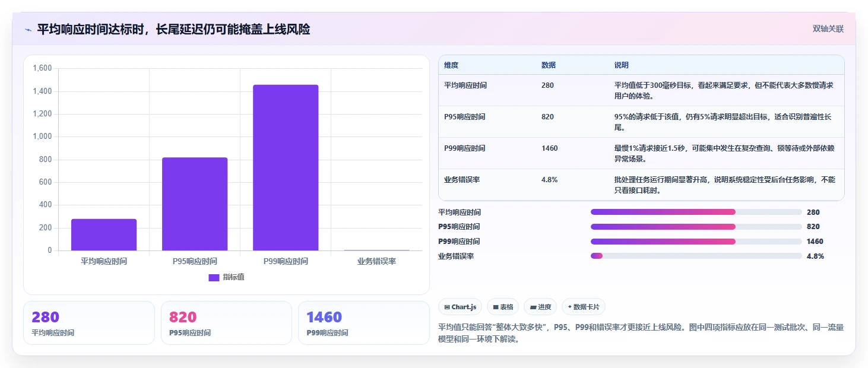This screenshot has width=868, height=368.
Task: Click the icon inside the 进度 chip
Action: 533,307
